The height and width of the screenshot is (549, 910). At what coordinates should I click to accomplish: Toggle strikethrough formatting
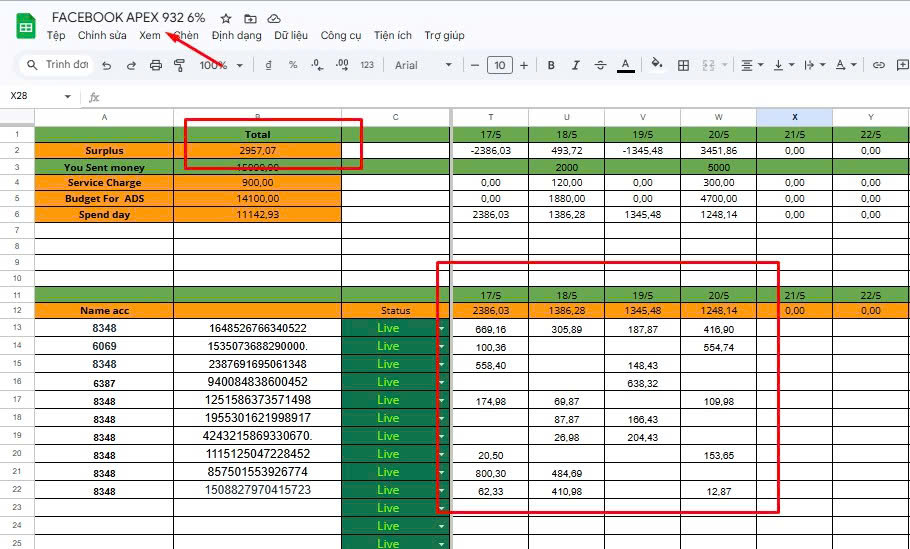coord(601,65)
